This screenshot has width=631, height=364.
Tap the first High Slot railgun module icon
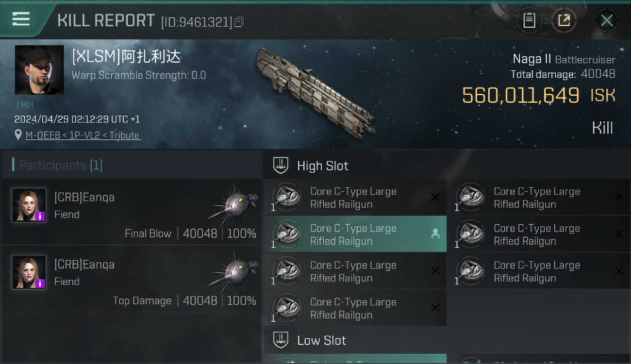[x=287, y=198]
